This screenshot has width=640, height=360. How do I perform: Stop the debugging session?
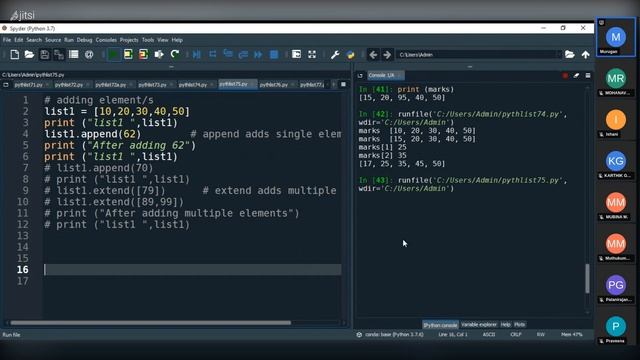click(274, 54)
